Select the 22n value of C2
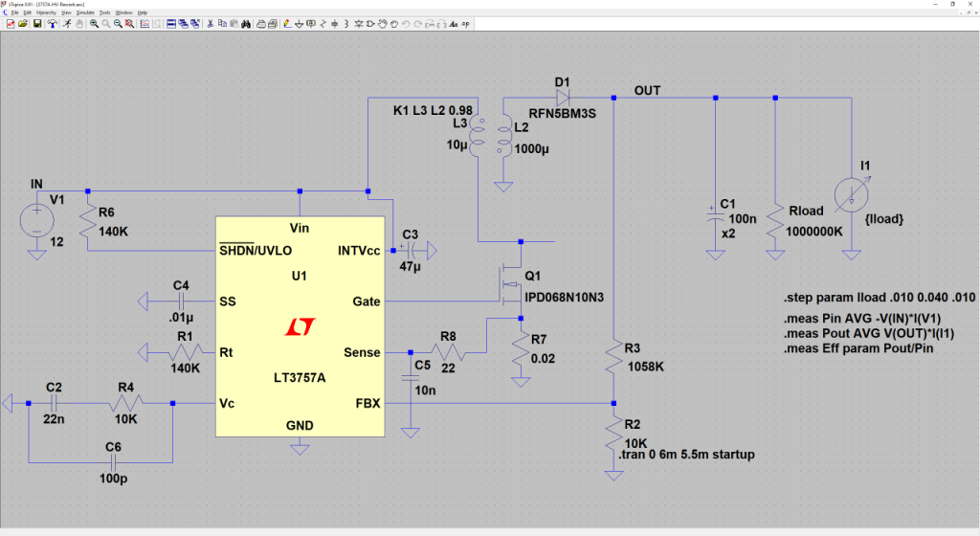This screenshot has width=980, height=536. pyautogui.click(x=54, y=419)
